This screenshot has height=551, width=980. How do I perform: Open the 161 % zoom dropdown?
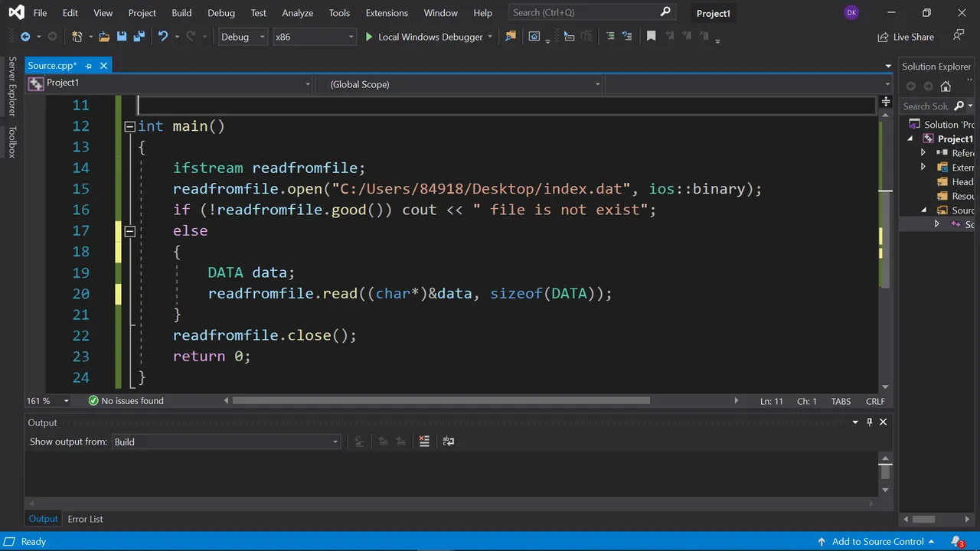[66, 401]
